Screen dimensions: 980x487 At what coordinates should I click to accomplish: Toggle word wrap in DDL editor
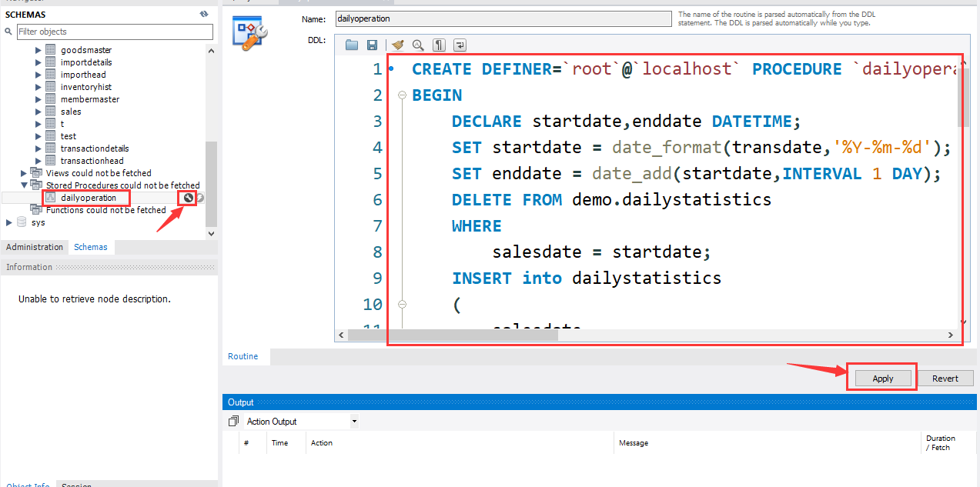pyautogui.click(x=460, y=45)
